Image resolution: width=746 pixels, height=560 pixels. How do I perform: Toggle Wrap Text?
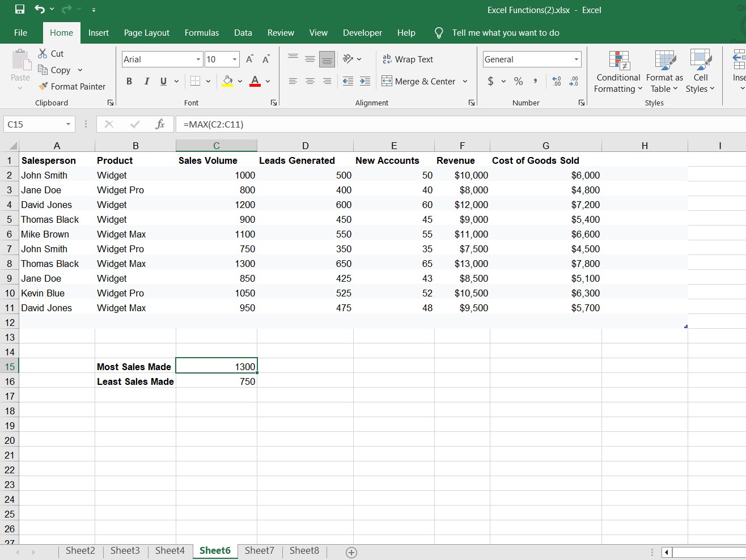[x=408, y=59]
